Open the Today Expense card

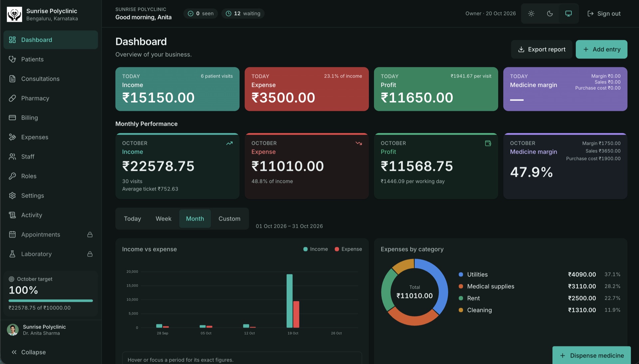pyautogui.click(x=307, y=89)
